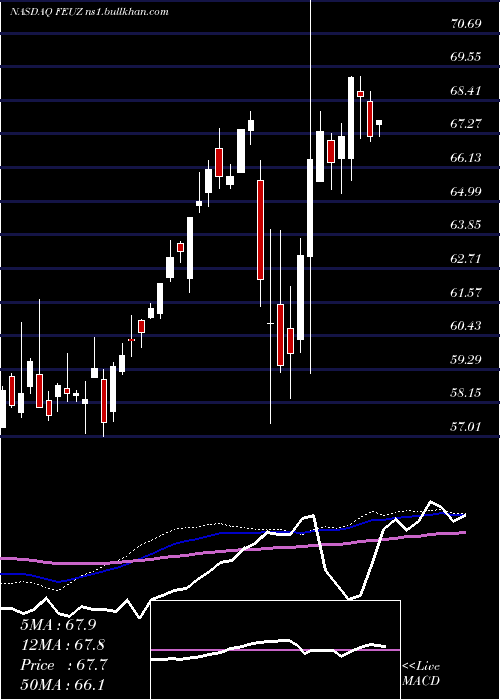
Task: Click the 60.43 price axis label
Action: 466,325
